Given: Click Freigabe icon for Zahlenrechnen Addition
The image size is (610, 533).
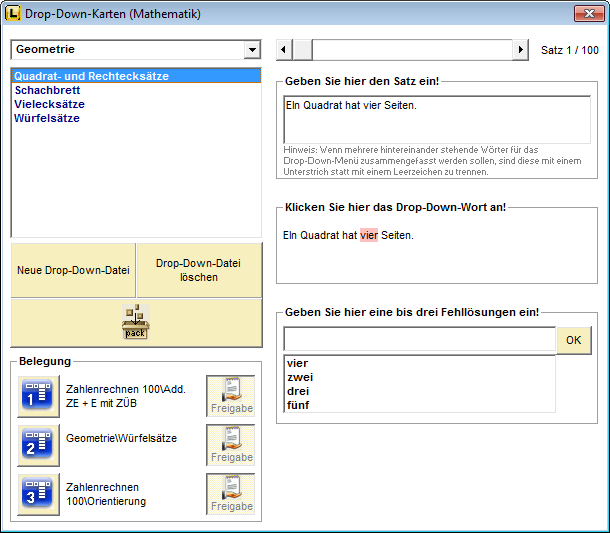Looking at the screenshot, I should [231, 396].
